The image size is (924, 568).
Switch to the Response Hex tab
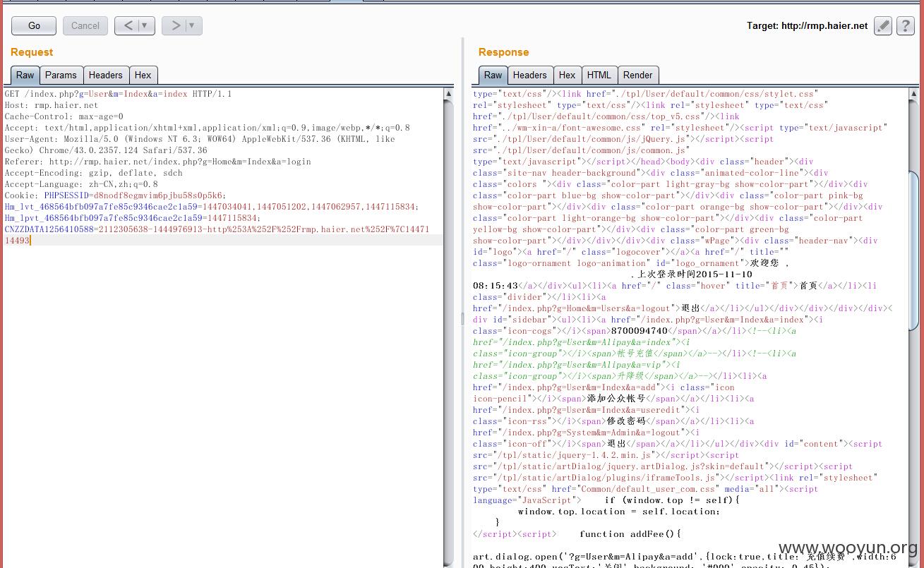[567, 75]
